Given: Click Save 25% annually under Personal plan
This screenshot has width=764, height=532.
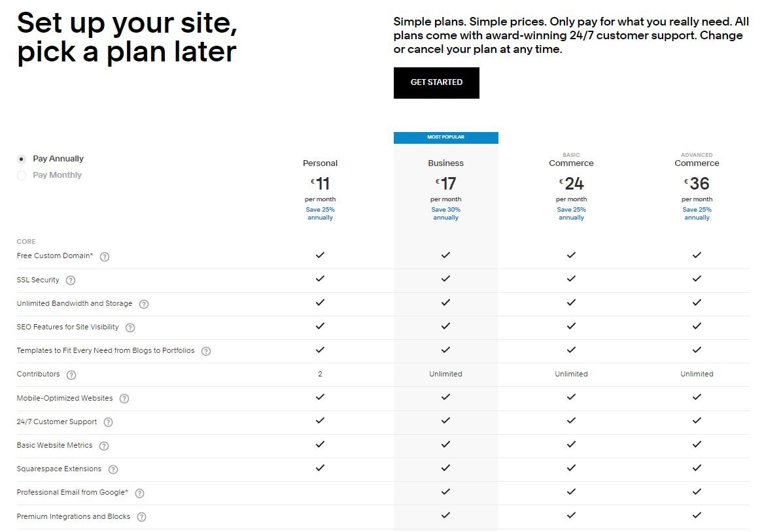Looking at the screenshot, I should (x=320, y=214).
